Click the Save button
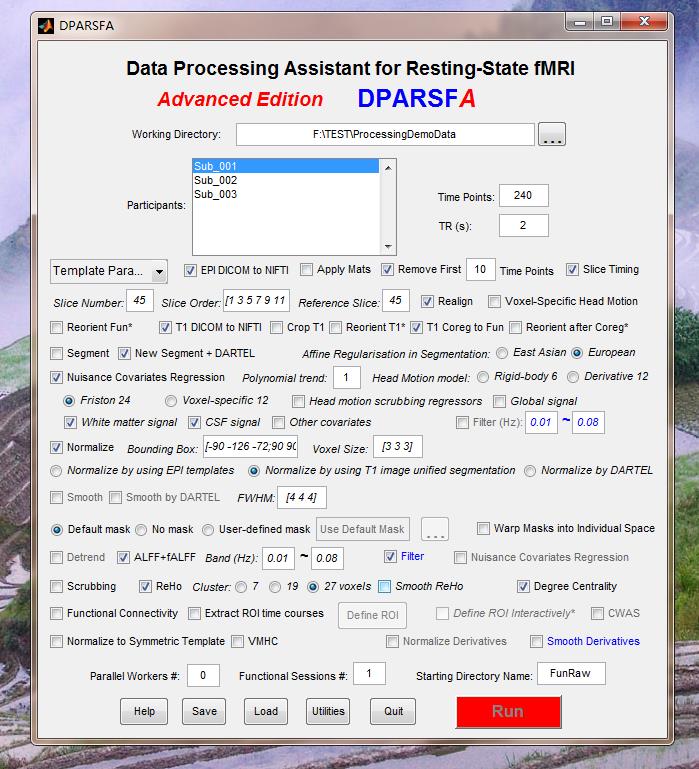Screen dimensions: 699x769 (204, 712)
